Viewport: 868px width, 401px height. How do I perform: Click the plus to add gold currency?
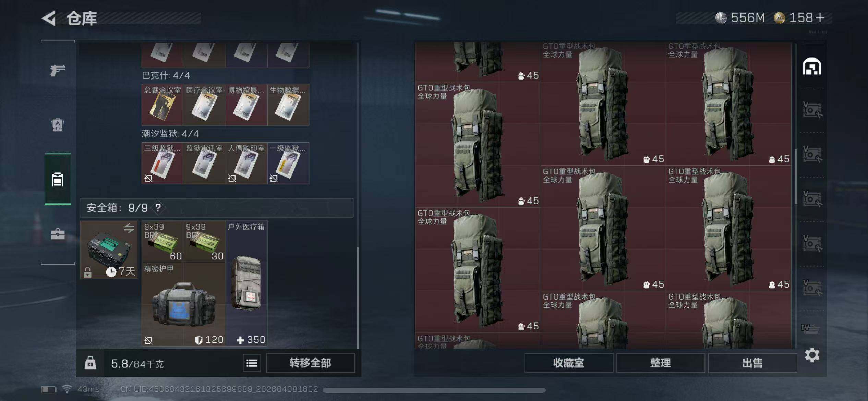[820, 18]
